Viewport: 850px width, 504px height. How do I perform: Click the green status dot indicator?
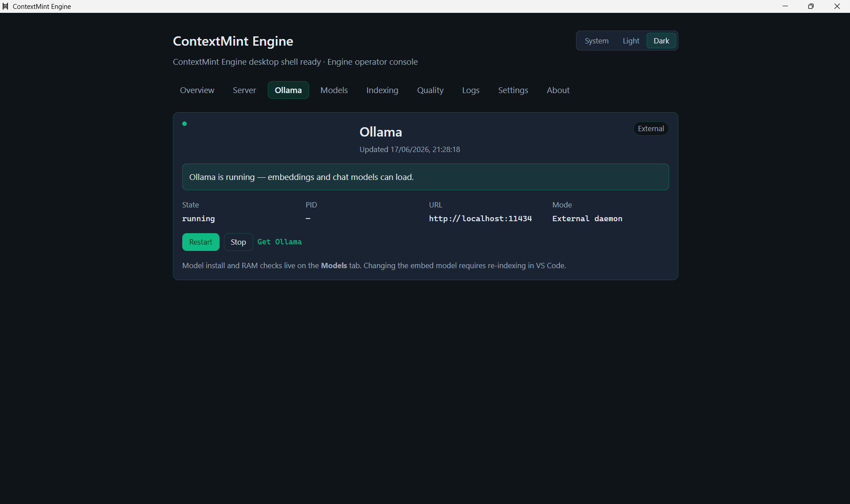(x=184, y=124)
